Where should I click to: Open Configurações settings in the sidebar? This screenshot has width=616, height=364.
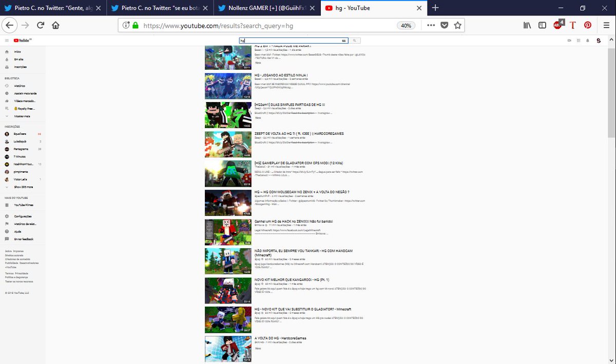pos(23,216)
